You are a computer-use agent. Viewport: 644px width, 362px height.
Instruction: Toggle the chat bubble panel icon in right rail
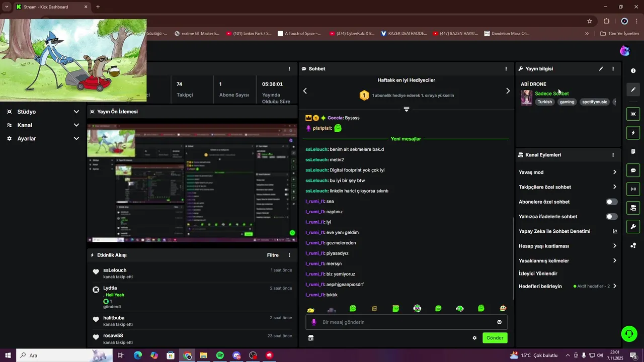[x=633, y=170]
